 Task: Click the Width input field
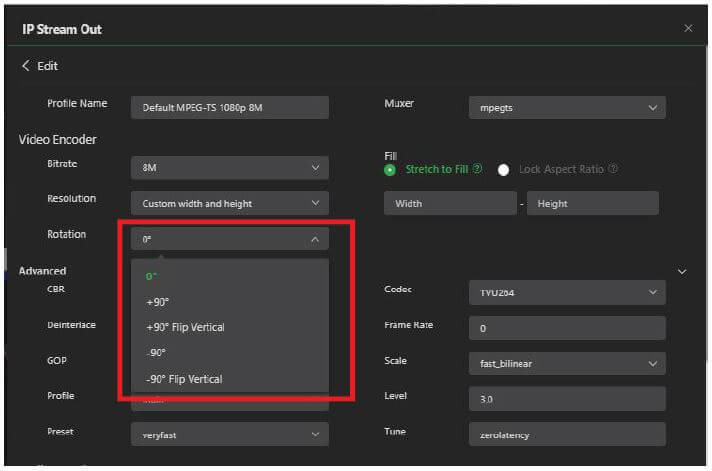pos(450,203)
